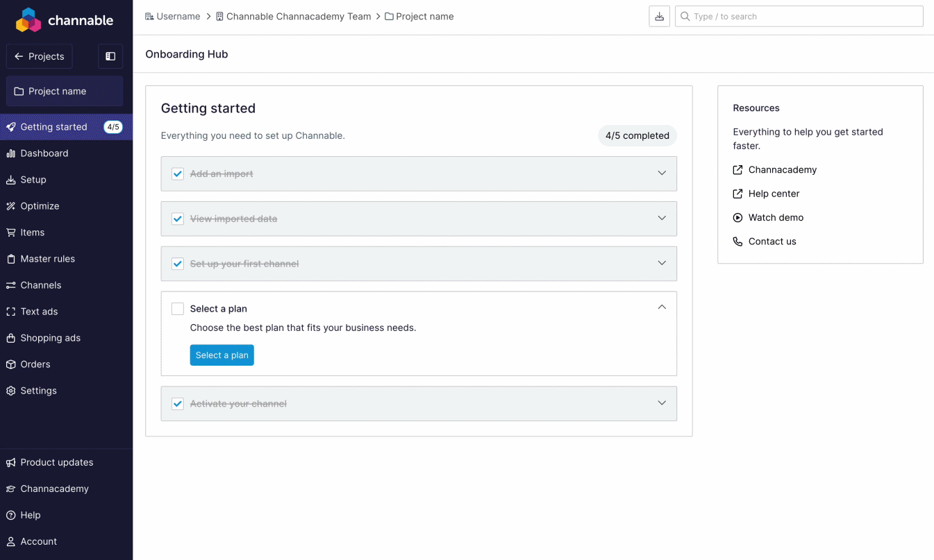Collapse the Select a plan step chevron
This screenshot has height=560, width=934.
662,307
